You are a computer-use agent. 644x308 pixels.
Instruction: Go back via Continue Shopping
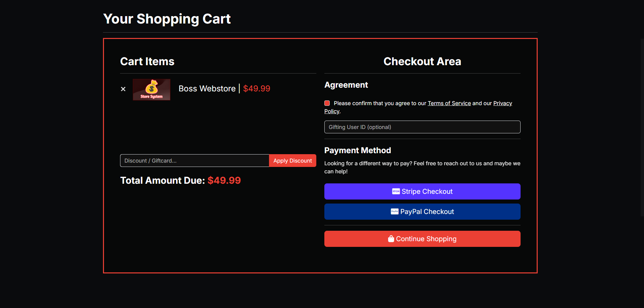coord(422,239)
